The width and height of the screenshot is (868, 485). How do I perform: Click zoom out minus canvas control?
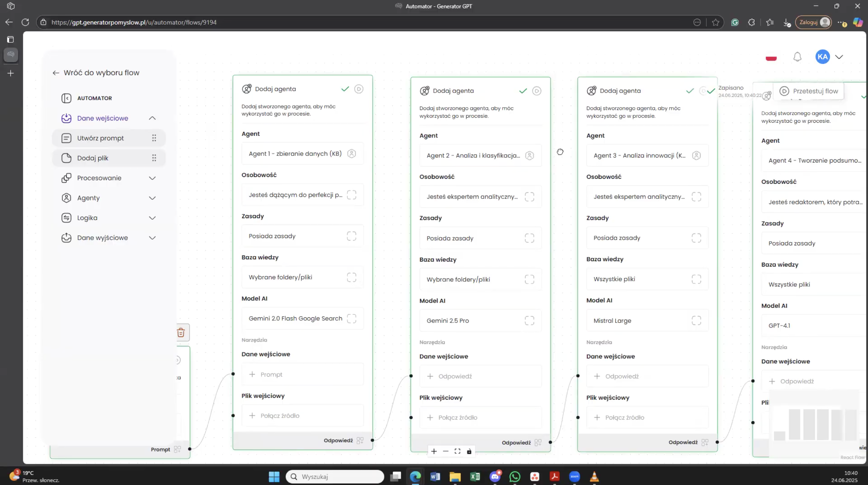[445, 451]
